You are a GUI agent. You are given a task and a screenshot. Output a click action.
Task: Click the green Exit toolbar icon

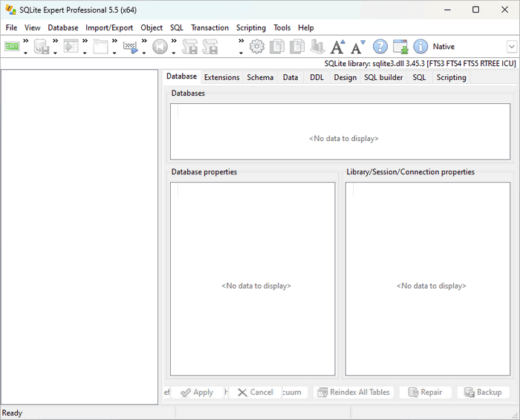pos(12,46)
